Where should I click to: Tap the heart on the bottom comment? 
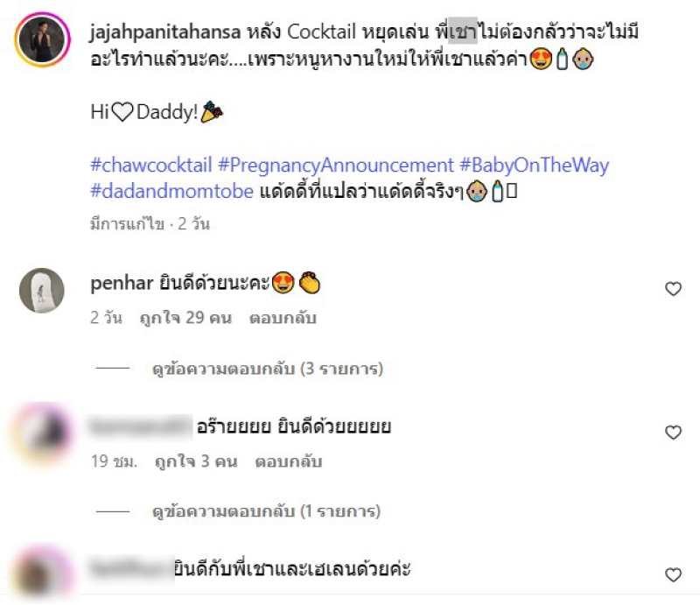point(673,575)
